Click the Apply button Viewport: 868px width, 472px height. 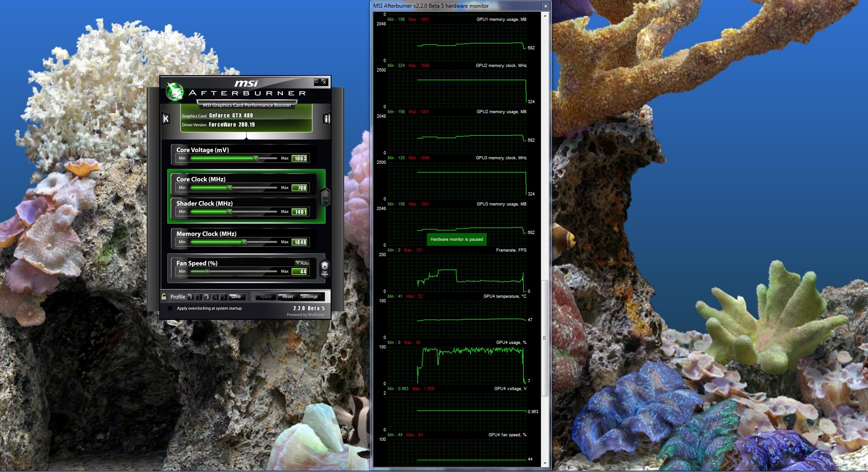click(x=266, y=297)
